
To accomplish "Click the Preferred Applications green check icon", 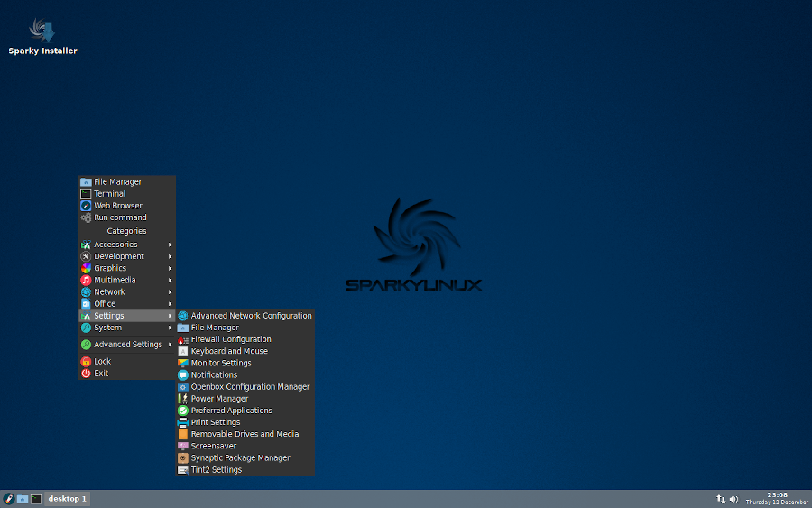I will 183,411.
